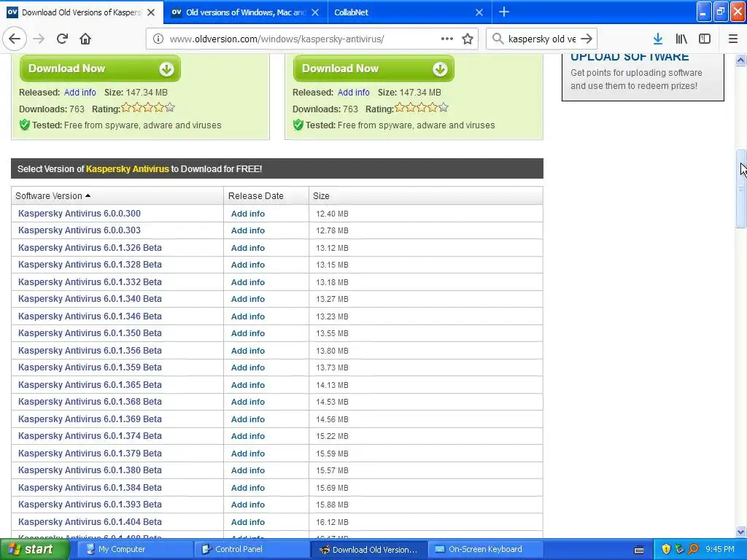Open the library bookmarks icon
This screenshot has width=747, height=560.
click(x=681, y=39)
